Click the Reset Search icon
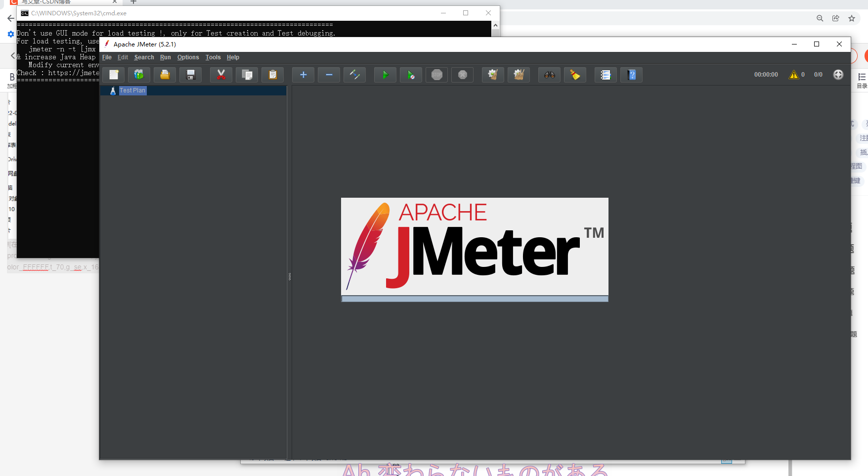The height and width of the screenshot is (476, 868). pos(575,75)
